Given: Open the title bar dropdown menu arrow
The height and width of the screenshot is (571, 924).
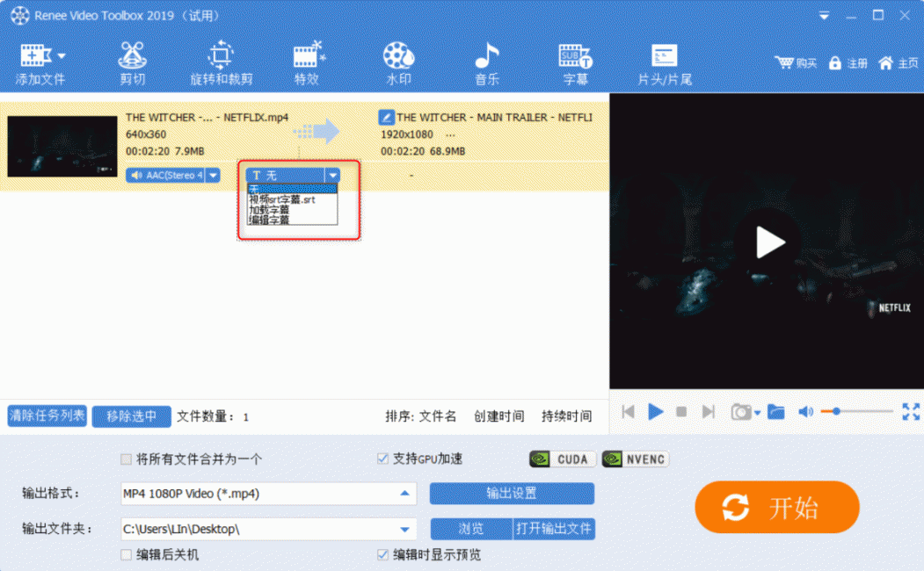Looking at the screenshot, I should point(824,16).
